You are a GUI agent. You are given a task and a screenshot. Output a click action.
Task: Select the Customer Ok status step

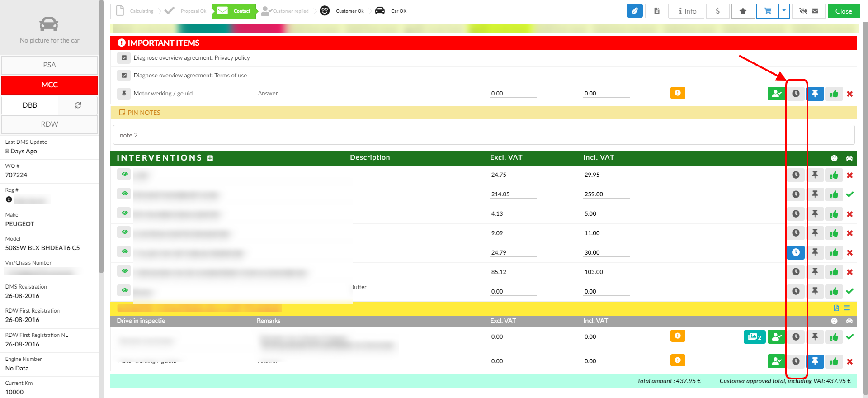point(343,11)
